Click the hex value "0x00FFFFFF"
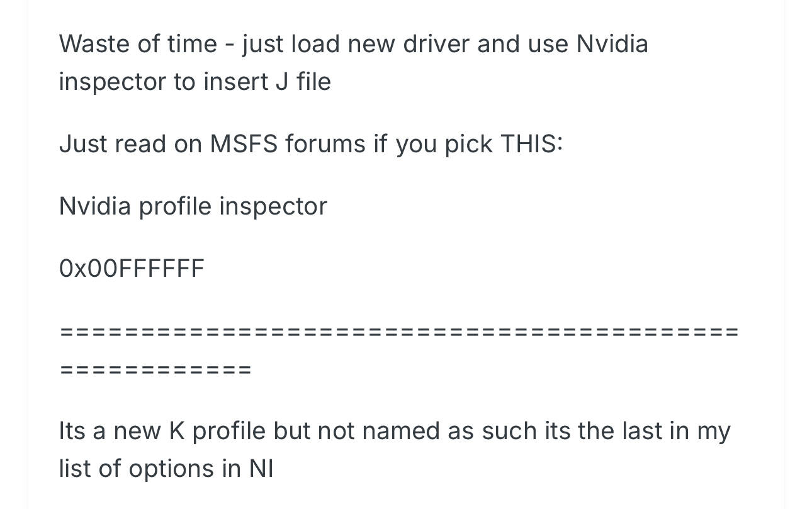 pos(132,269)
